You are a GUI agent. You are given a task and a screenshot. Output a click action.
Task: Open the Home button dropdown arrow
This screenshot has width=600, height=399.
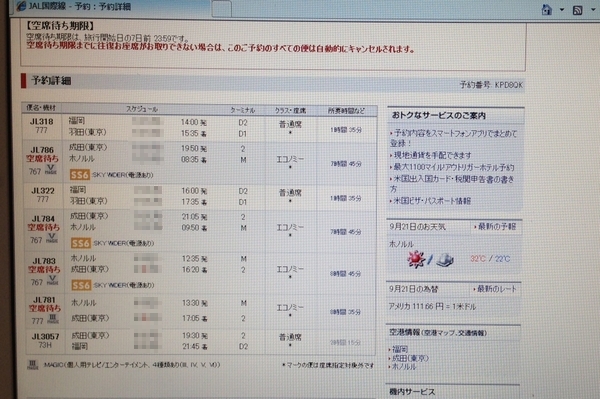[x=562, y=10]
